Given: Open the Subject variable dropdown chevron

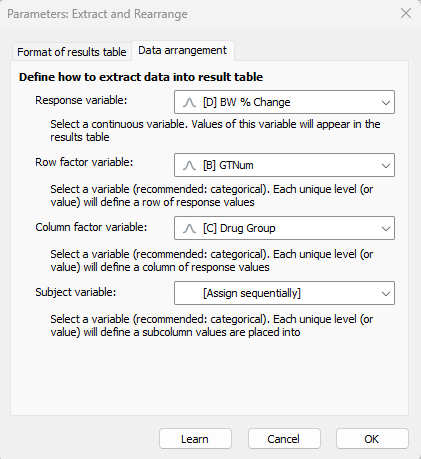Looking at the screenshot, I should click(x=386, y=293).
